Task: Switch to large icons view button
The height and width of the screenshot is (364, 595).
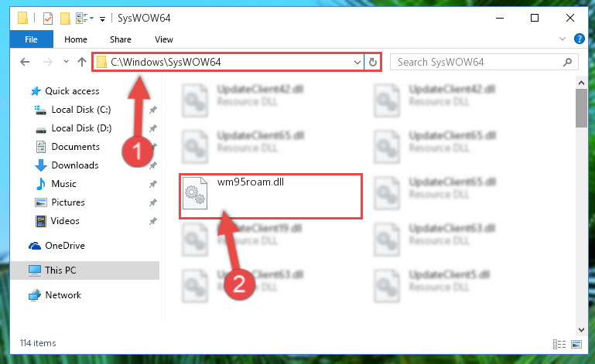Action: pyautogui.click(x=576, y=344)
